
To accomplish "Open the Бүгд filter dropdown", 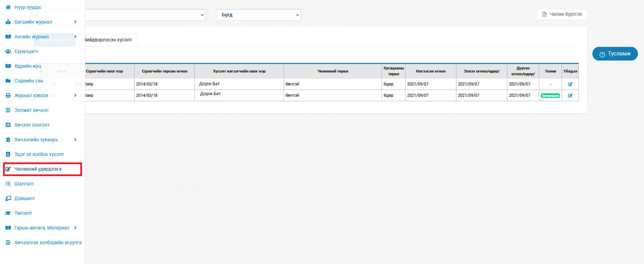I will 258,15.
